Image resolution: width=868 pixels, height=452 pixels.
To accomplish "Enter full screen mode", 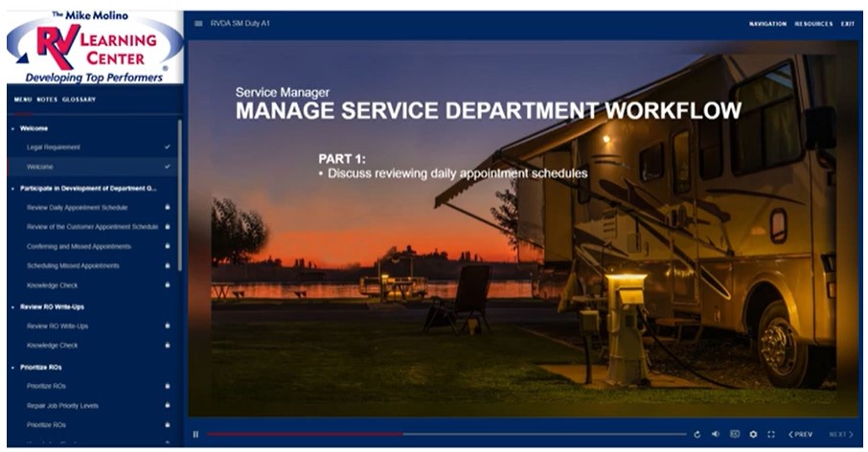I will (x=771, y=434).
